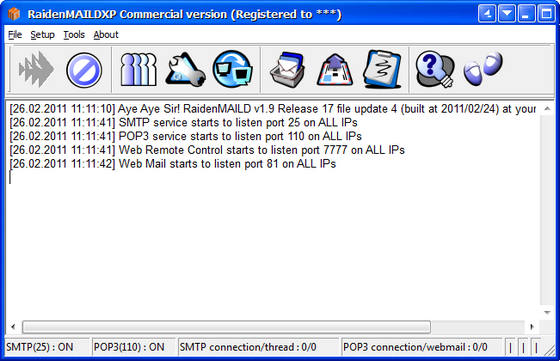Click the log scroll down arrow
Viewport: 560px width, 361px height.
coord(547,312)
